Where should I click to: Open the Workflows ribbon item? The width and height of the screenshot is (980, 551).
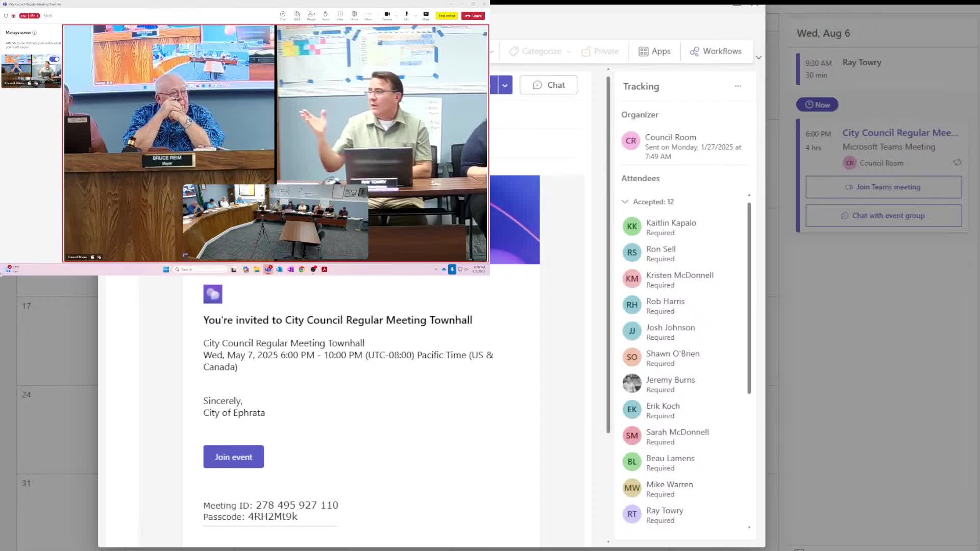click(716, 51)
